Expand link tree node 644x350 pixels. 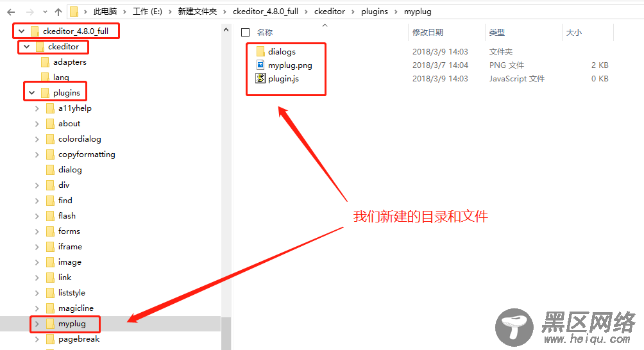(x=37, y=278)
